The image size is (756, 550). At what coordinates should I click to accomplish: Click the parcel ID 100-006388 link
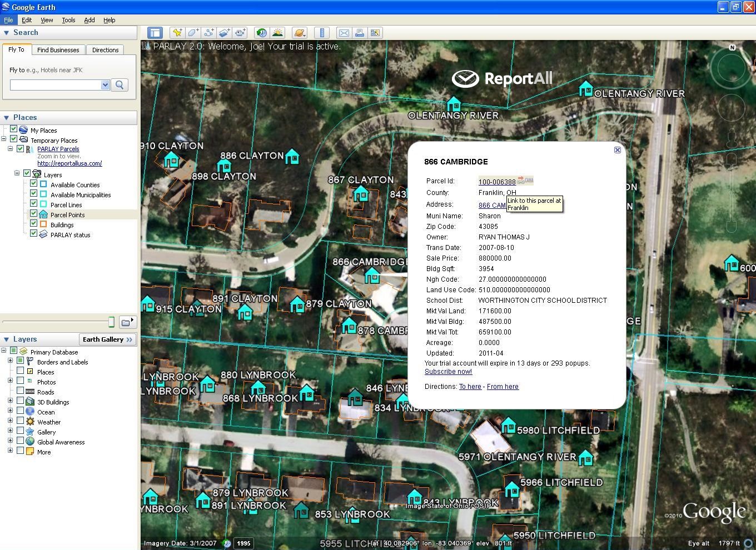[497, 182]
